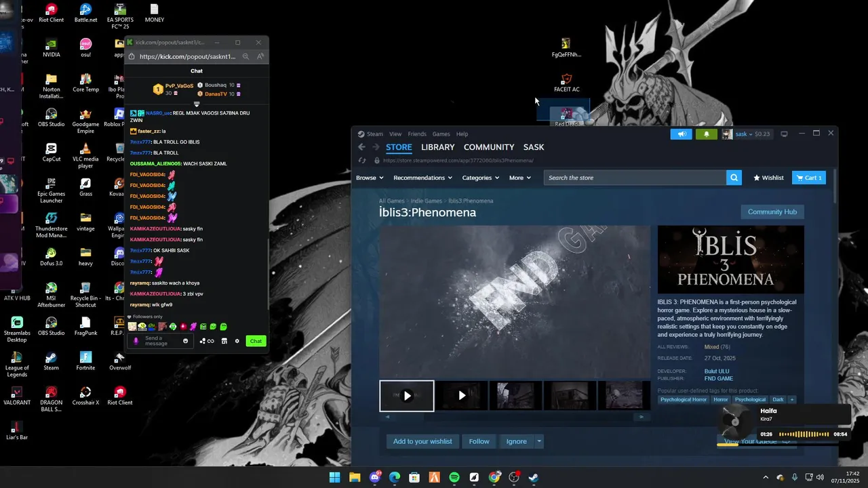The height and width of the screenshot is (488, 868).
Task: Click the Ignore button
Action: (516, 441)
